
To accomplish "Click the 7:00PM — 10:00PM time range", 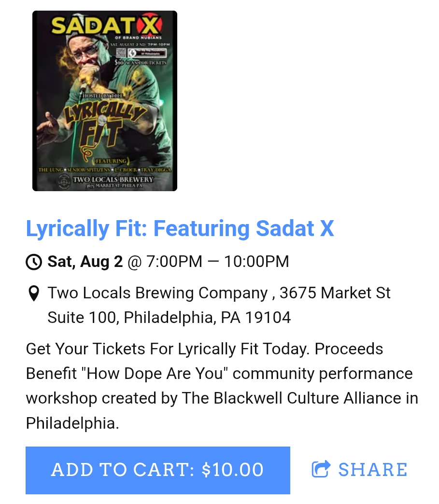I will point(217,262).
